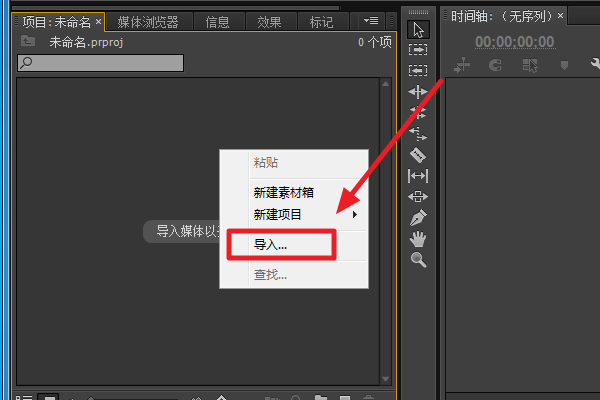Switch to the 媒体浏览器 tab
The height and width of the screenshot is (400, 600).
(148, 22)
